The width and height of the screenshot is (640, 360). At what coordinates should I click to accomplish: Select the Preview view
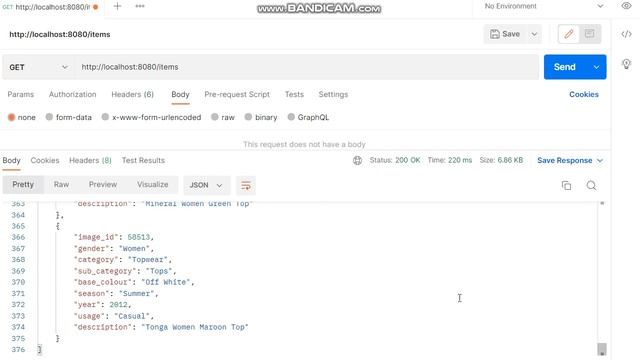tap(103, 184)
